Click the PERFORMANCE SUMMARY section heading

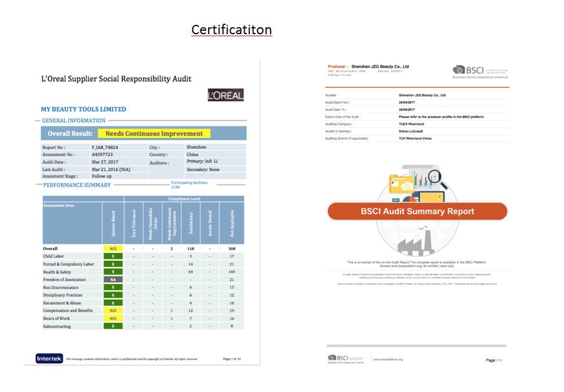[x=77, y=185]
